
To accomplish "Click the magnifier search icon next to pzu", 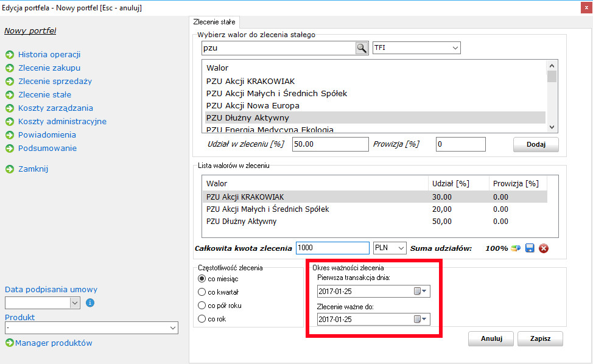I will pos(362,48).
